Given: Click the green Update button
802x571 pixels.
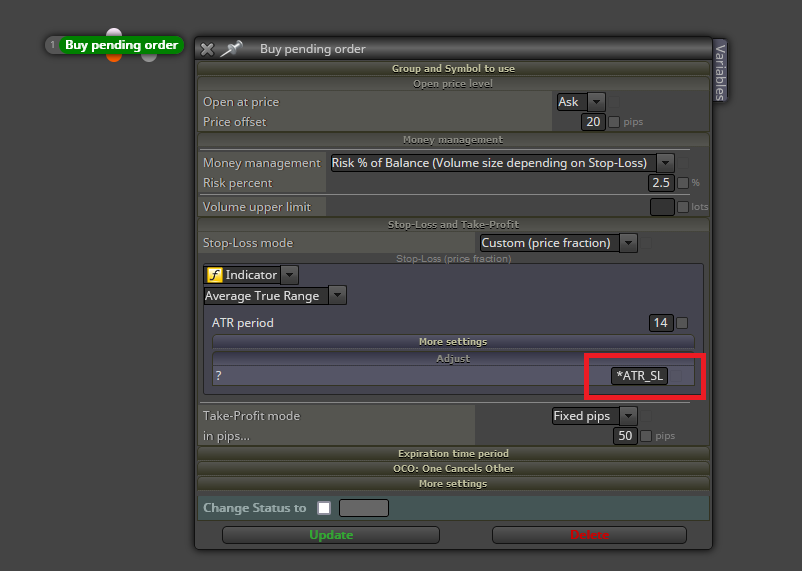Looking at the screenshot, I should point(331,535).
